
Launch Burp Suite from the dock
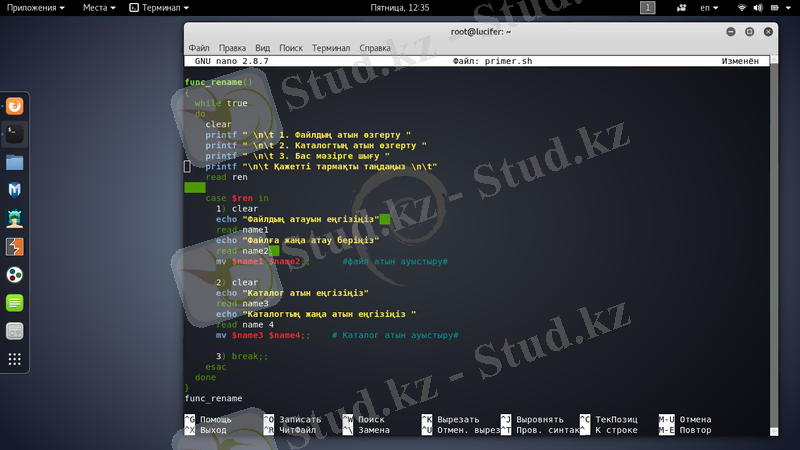pos(15,247)
